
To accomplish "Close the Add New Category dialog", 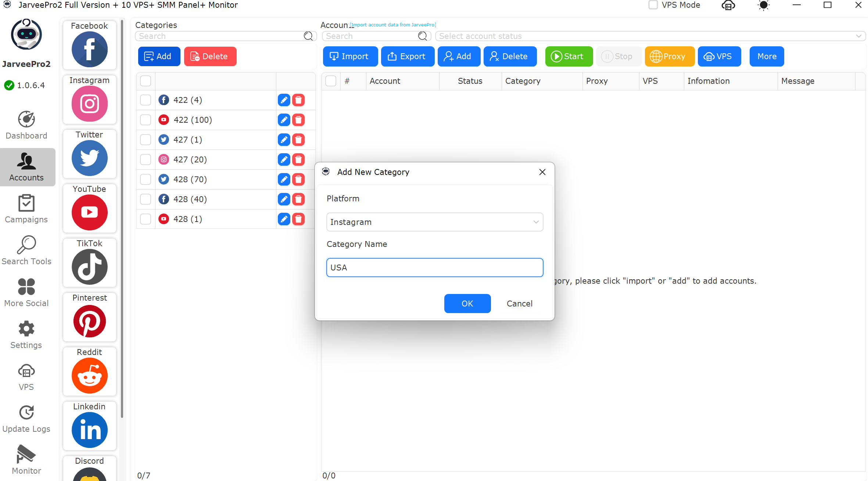I will [x=542, y=172].
